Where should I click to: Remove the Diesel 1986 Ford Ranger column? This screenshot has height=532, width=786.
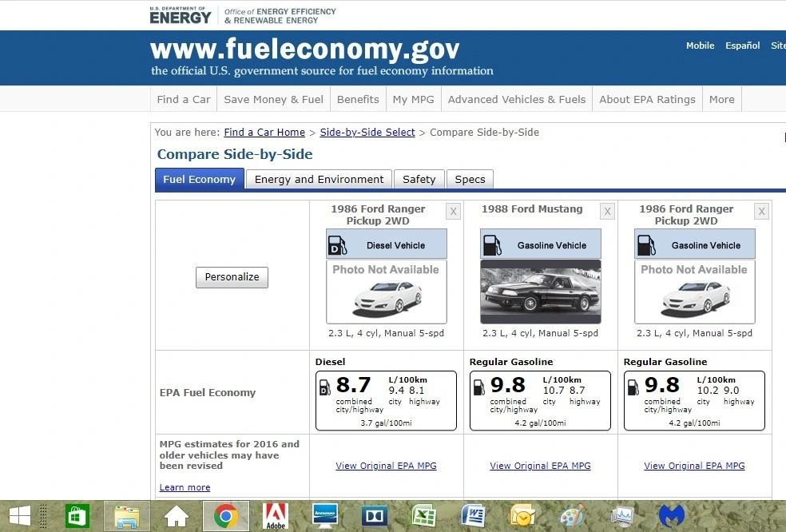pyautogui.click(x=453, y=212)
